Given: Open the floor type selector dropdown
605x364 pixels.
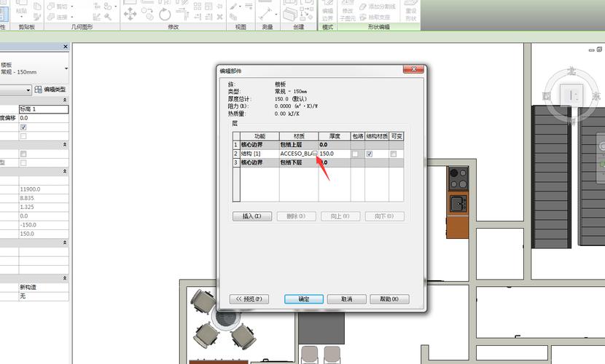Looking at the screenshot, I should (x=66, y=68).
